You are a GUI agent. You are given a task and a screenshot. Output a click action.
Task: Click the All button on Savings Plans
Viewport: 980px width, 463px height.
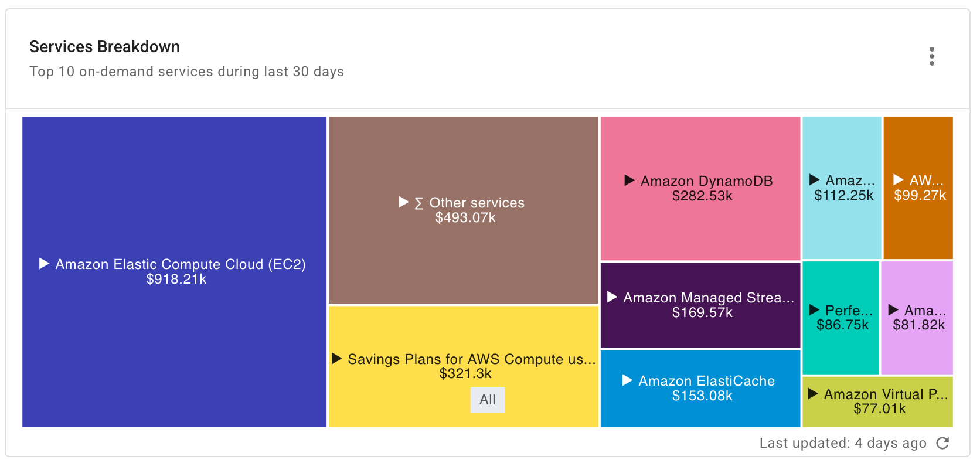pyautogui.click(x=487, y=399)
